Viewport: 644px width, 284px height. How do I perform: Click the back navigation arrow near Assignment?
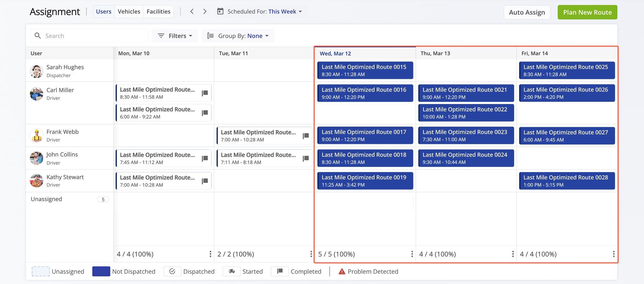(x=192, y=11)
